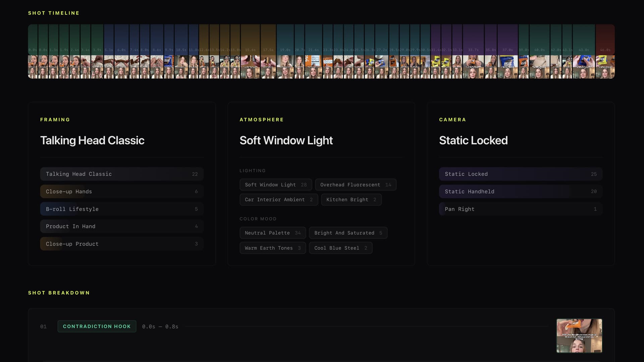Select the Talking Head Classic framing row
Viewport: 644px width, 362px height.
(122, 174)
